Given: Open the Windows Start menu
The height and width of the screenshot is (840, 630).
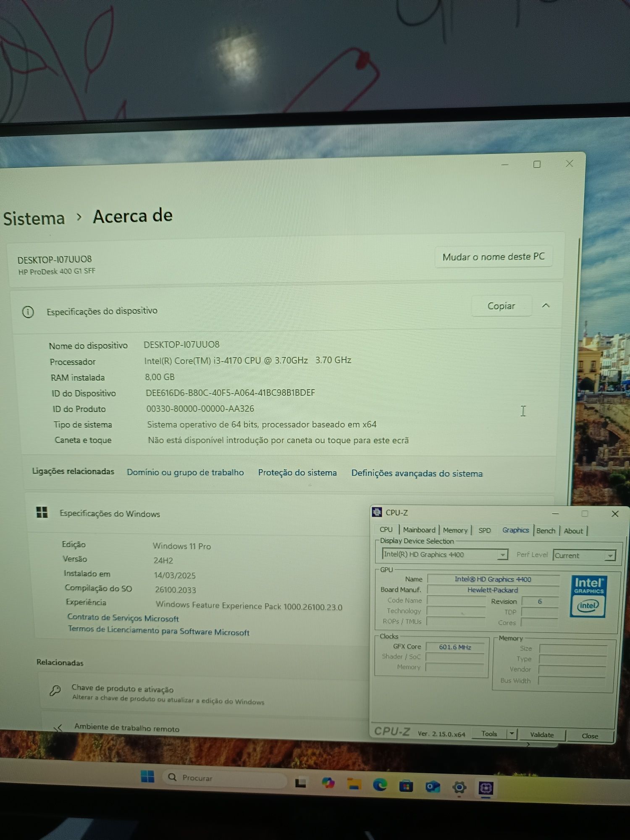Looking at the screenshot, I should tap(147, 777).
